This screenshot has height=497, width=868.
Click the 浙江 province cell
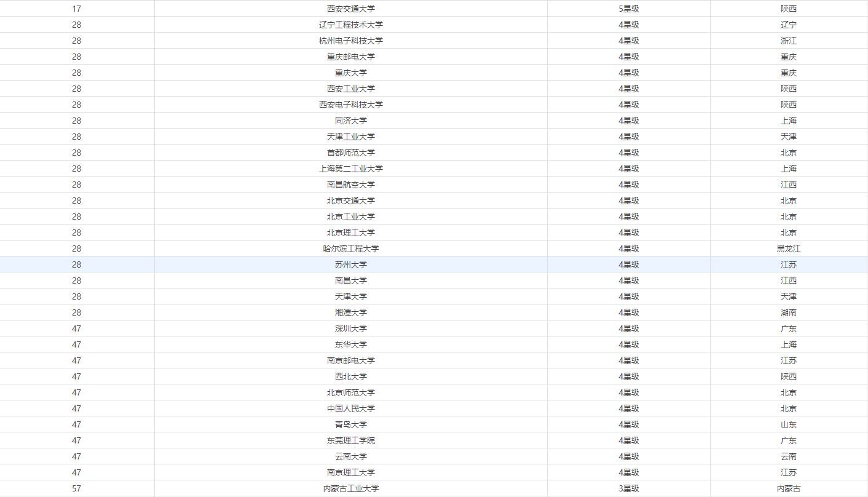(789, 41)
